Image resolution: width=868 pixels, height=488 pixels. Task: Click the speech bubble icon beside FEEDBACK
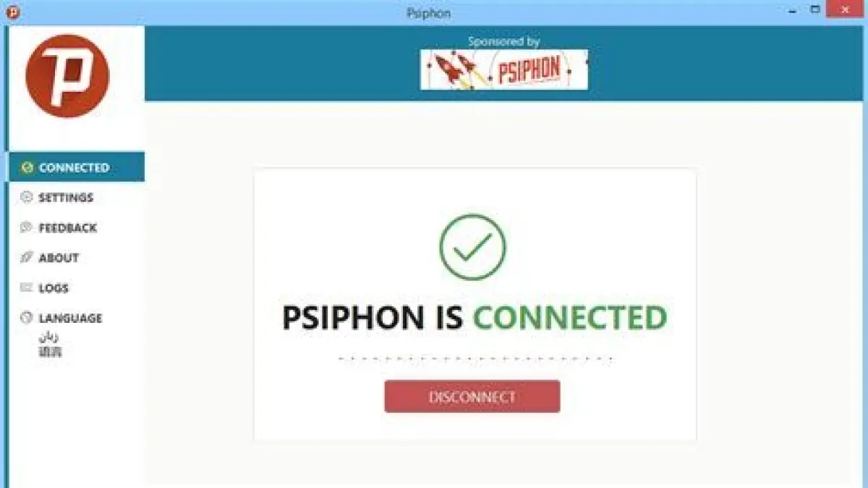click(x=27, y=227)
